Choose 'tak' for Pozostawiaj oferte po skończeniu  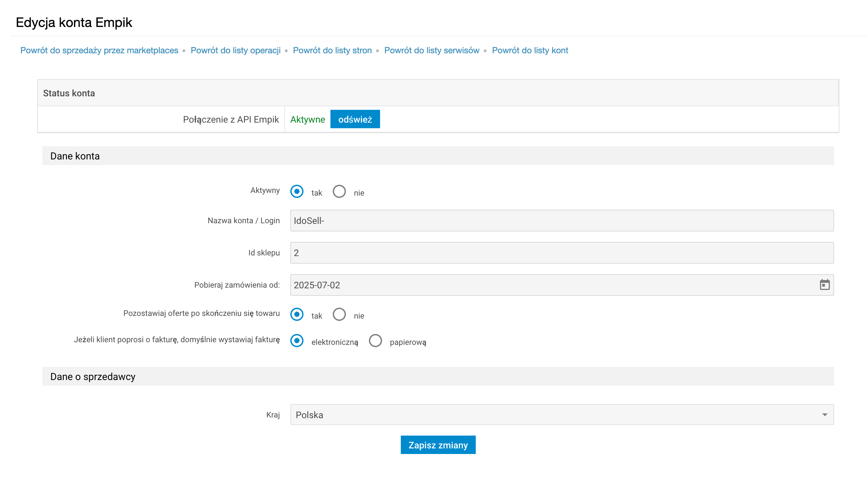(x=297, y=314)
